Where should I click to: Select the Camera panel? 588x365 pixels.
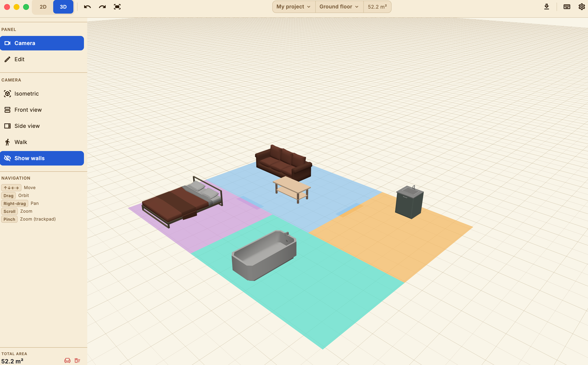tap(42, 43)
